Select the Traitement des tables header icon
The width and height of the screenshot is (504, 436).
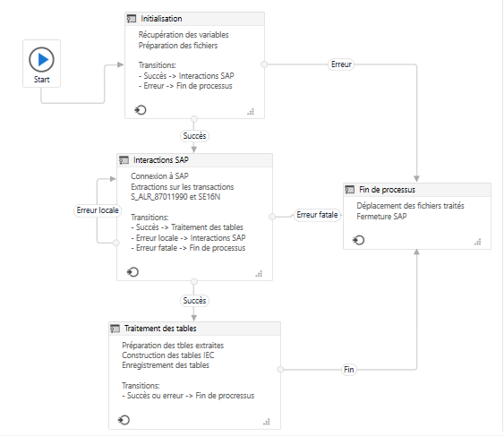(x=115, y=329)
